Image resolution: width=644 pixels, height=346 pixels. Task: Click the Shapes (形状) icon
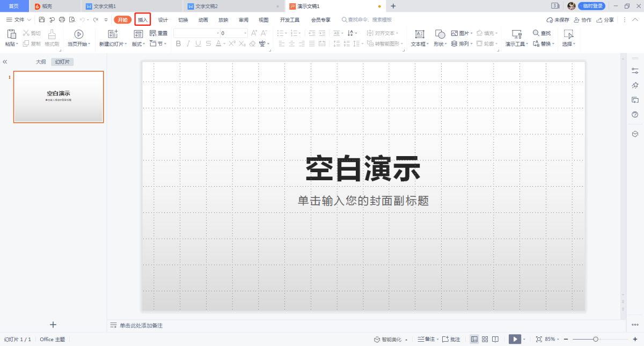[x=440, y=34]
